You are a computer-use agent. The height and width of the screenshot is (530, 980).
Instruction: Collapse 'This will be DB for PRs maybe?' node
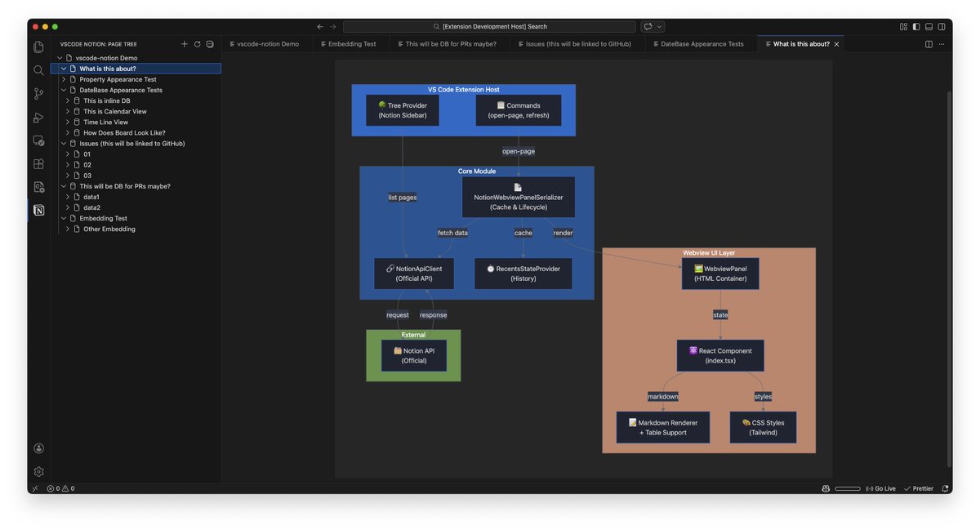(64, 186)
